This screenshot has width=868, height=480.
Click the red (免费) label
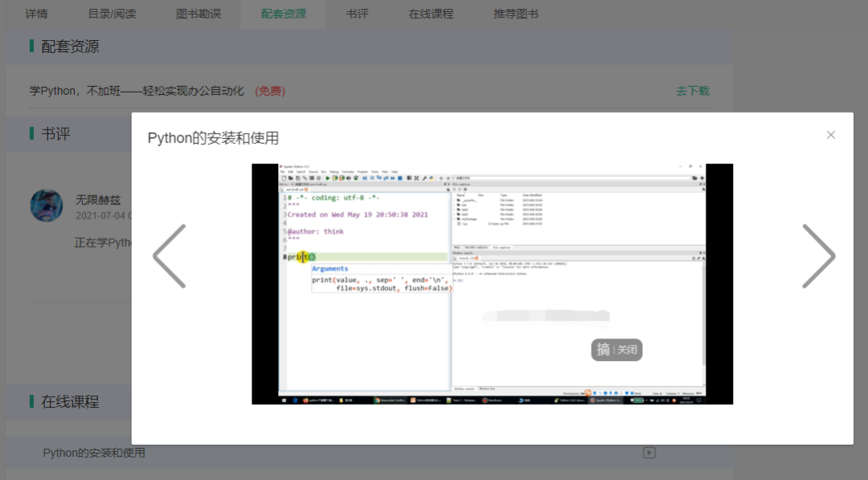click(270, 91)
